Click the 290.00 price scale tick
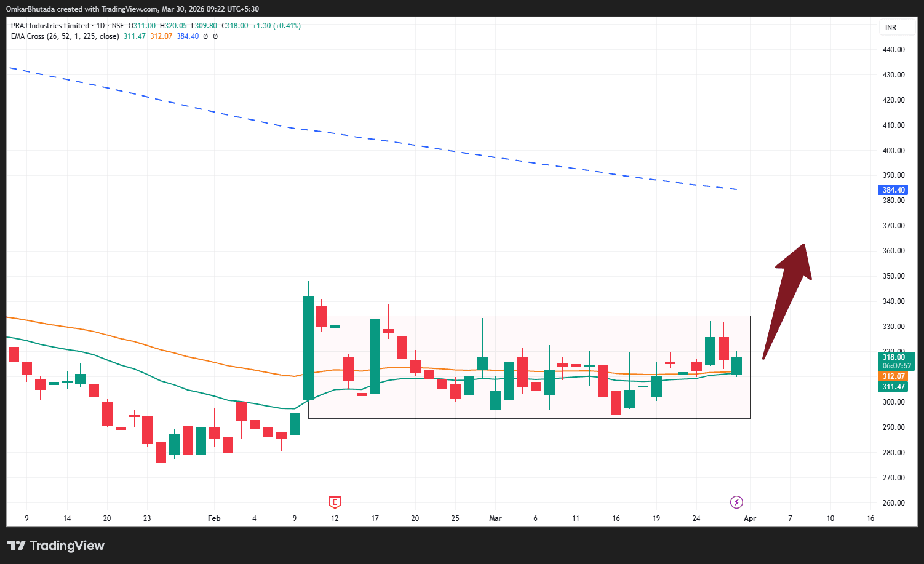This screenshot has height=564, width=924. pyautogui.click(x=893, y=427)
